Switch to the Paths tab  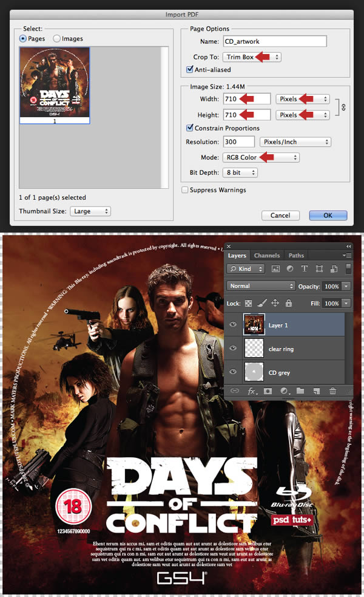296,256
